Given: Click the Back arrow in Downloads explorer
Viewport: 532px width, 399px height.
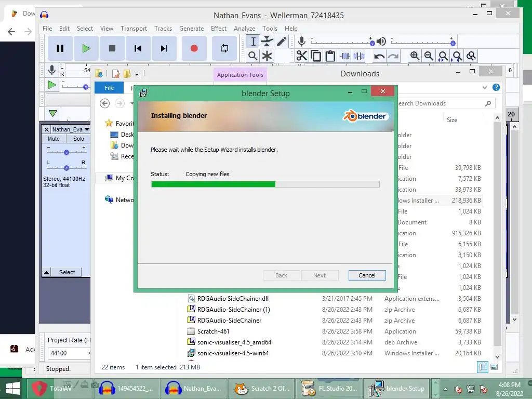Looking at the screenshot, I should (104, 103).
